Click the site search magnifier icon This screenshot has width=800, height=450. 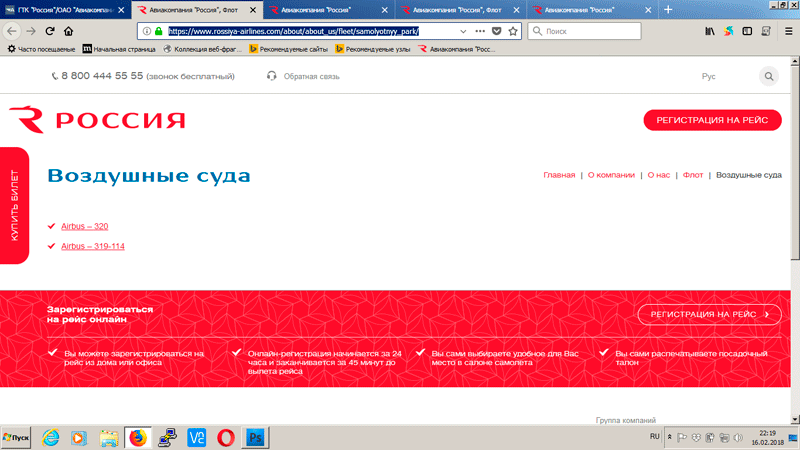(769, 77)
